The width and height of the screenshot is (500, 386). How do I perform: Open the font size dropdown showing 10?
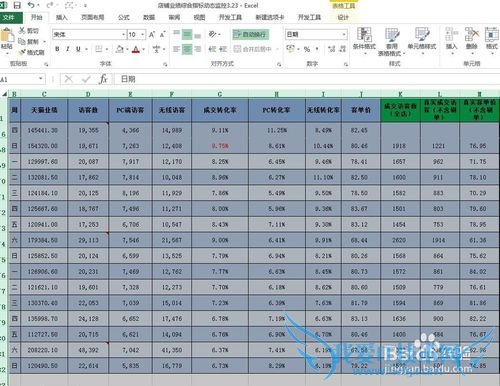[x=143, y=34]
